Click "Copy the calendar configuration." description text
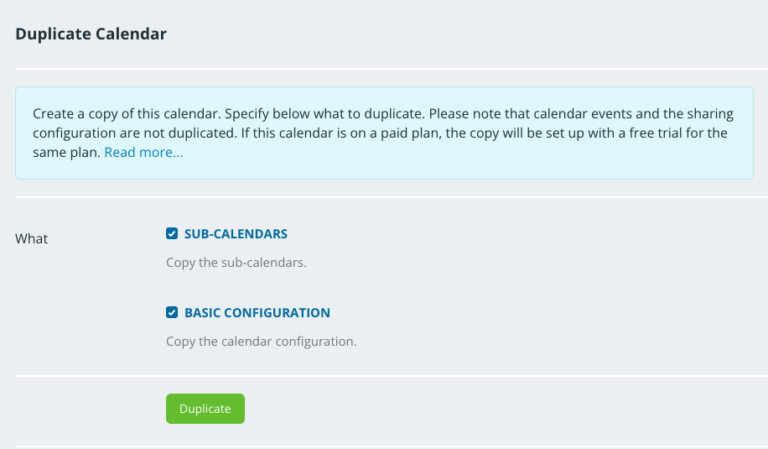Viewport: 768px width, 449px height. (261, 341)
